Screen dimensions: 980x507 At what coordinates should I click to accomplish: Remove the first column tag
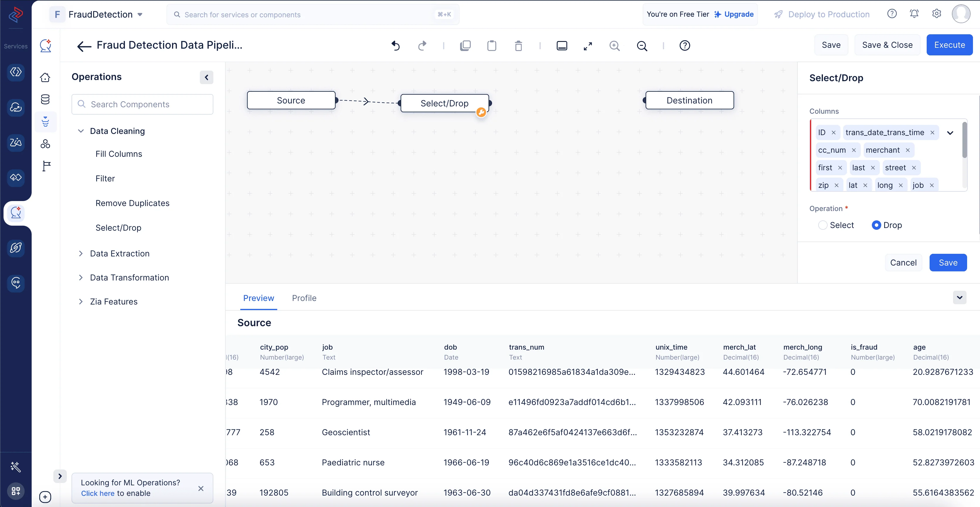click(x=840, y=168)
